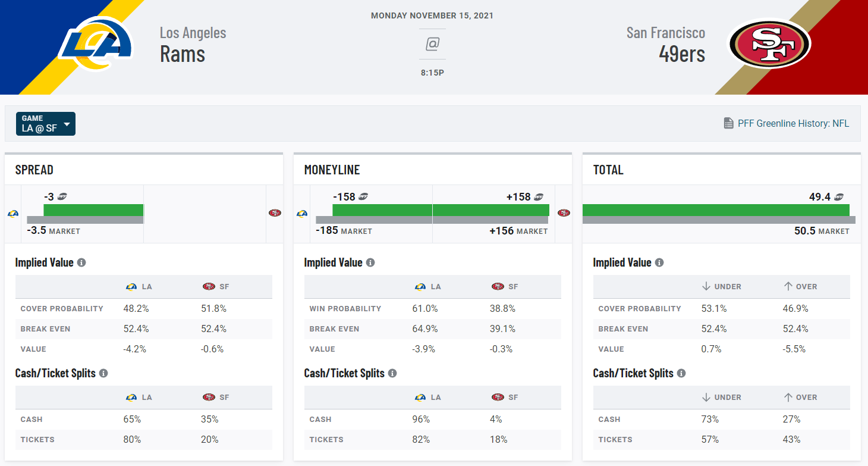The image size is (868, 466).
Task: Click OVER header in Total Cash/Ticket Splits
Action: (800, 397)
